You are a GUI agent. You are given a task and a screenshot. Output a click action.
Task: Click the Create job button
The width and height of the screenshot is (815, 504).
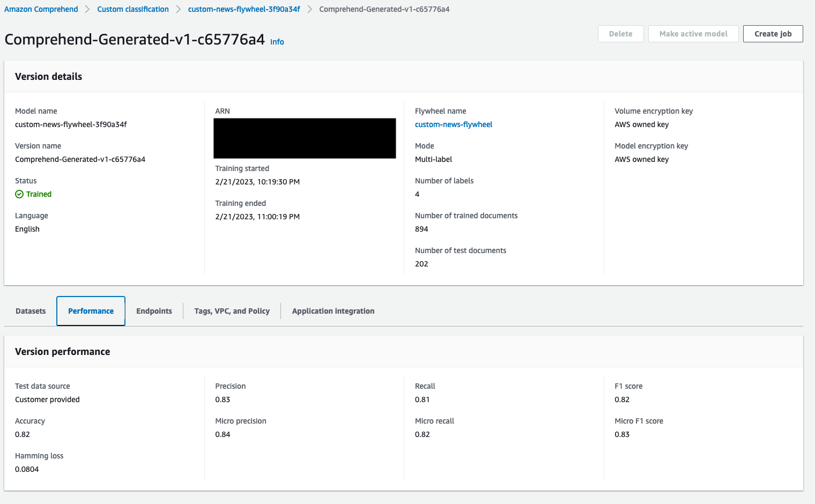click(x=773, y=33)
